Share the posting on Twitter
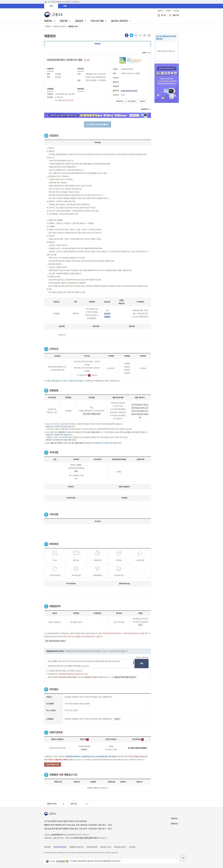223x868 pixels. (x=131, y=35)
